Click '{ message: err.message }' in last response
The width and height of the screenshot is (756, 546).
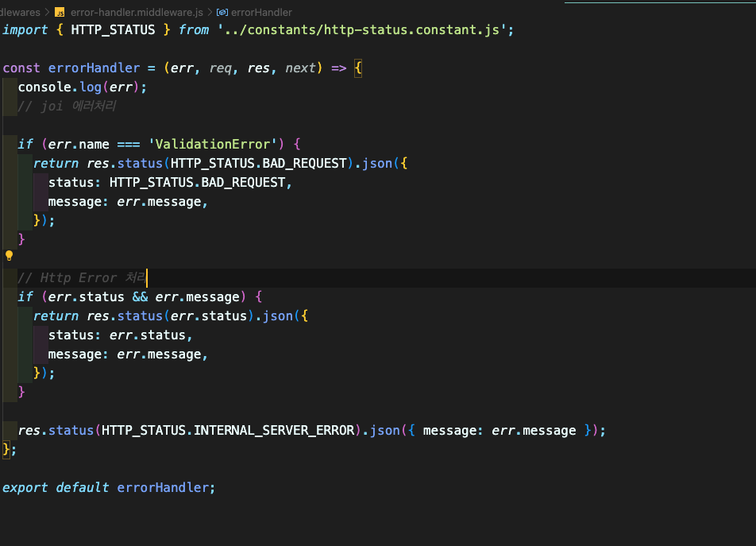(x=499, y=430)
